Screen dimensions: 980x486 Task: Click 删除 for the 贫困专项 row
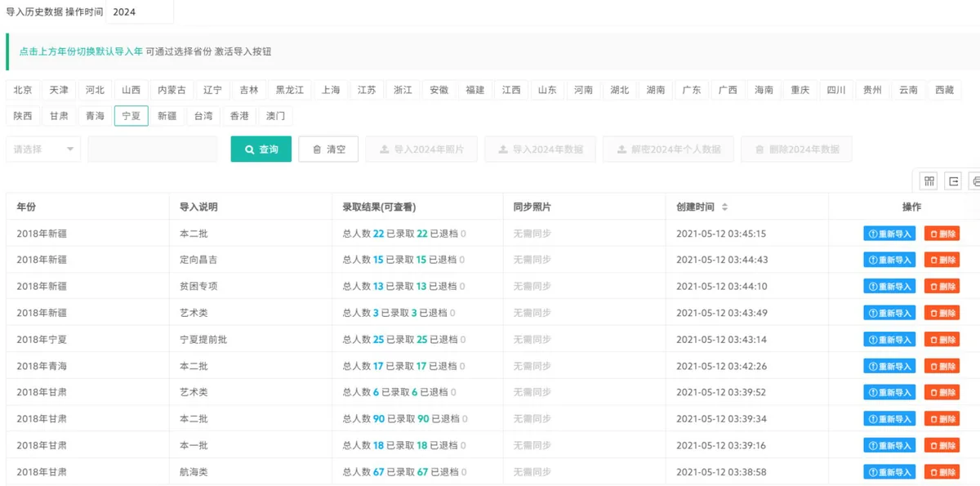point(942,287)
